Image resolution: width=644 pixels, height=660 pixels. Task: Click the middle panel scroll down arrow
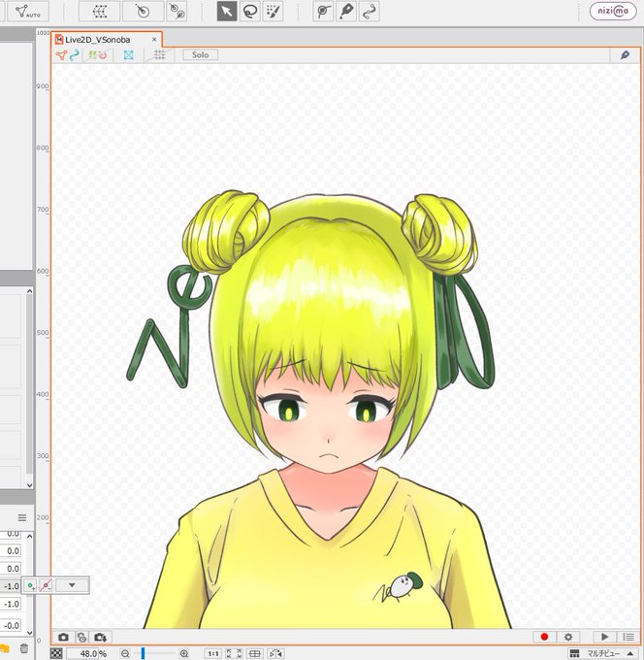pos(29,485)
